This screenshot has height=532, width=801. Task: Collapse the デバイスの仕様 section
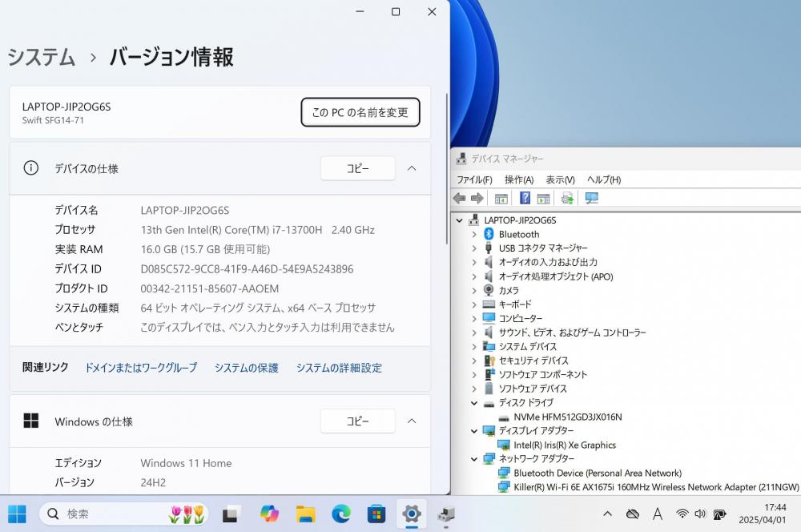412,168
